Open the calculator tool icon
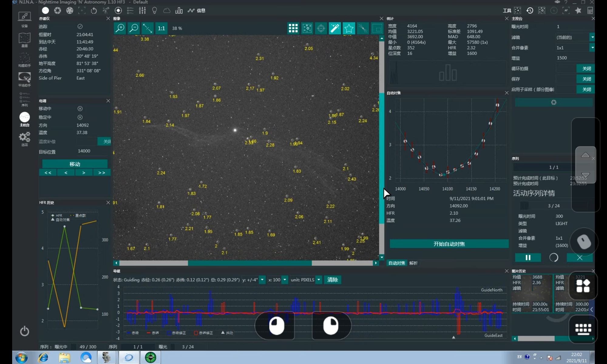This screenshot has width=607, height=364. [590, 11]
